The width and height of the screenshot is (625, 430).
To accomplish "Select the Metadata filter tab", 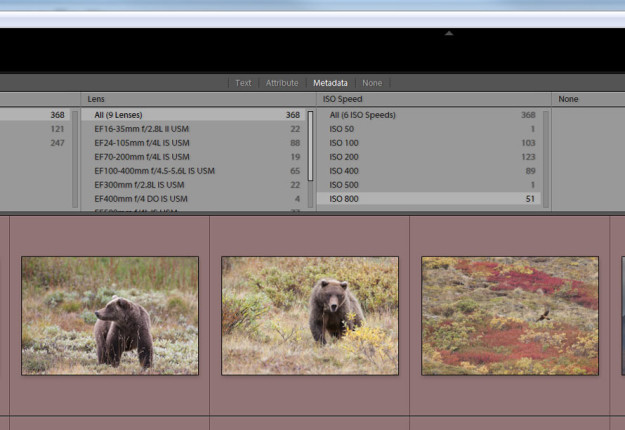I will tap(330, 83).
